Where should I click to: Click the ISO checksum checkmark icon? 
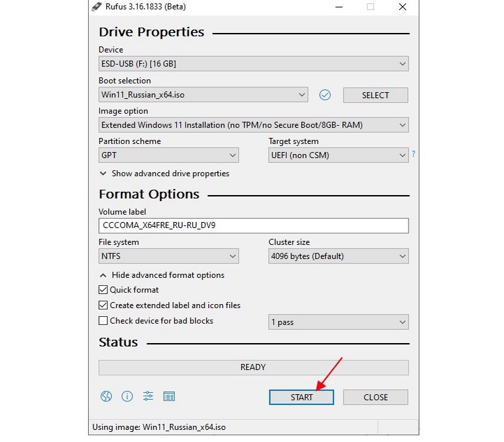click(x=325, y=95)
